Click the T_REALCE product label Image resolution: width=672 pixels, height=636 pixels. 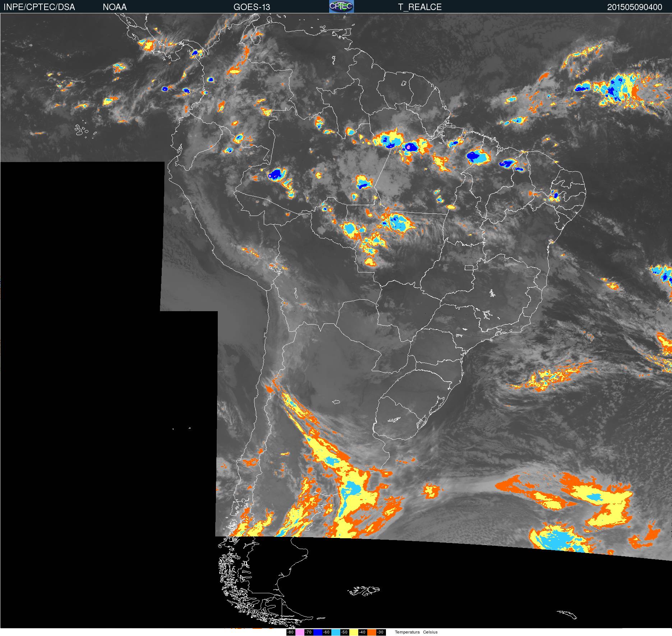[x=420, y=7]
